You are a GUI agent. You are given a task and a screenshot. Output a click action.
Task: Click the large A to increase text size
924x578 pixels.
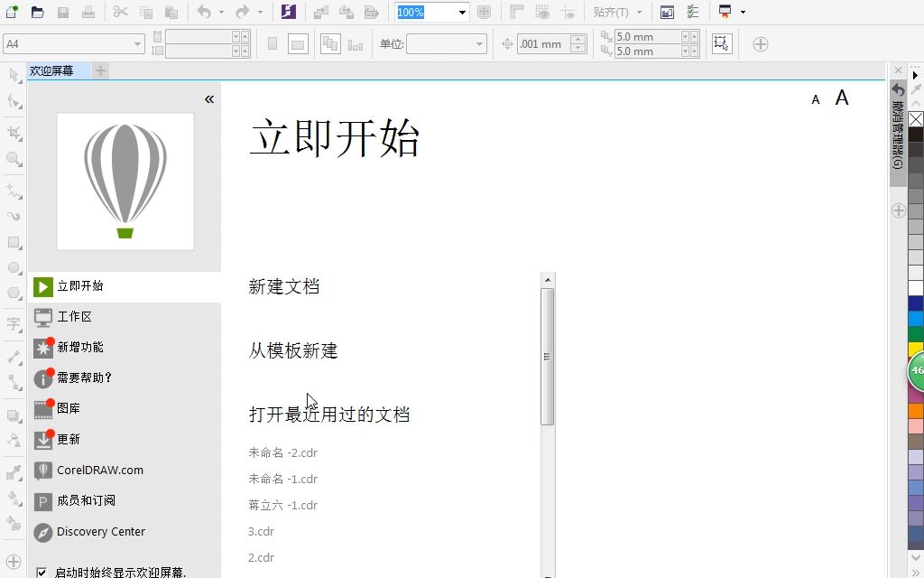(x=842, y=98)
